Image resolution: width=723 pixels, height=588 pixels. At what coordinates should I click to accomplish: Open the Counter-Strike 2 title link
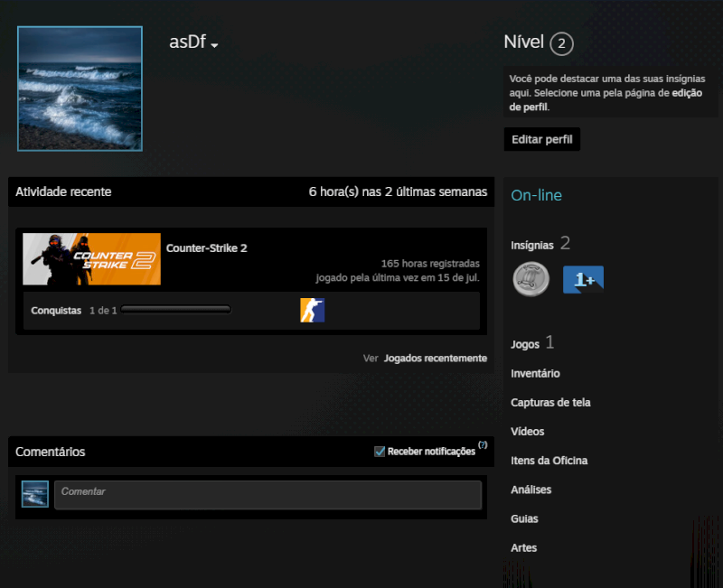pyautogui.click(x=207, y=247)
